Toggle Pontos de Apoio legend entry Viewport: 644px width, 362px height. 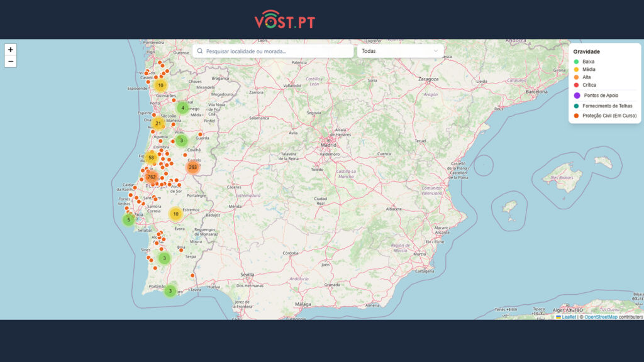[x=600, y=96]
